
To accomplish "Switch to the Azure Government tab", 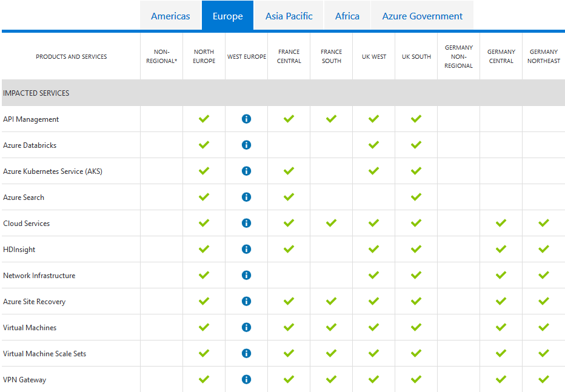I will click(422, 16).
